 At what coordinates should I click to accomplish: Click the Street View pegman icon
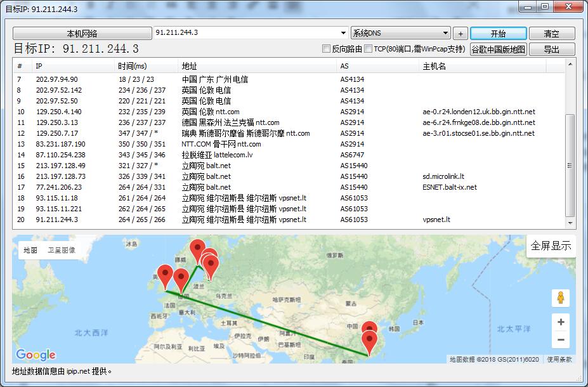560,298
